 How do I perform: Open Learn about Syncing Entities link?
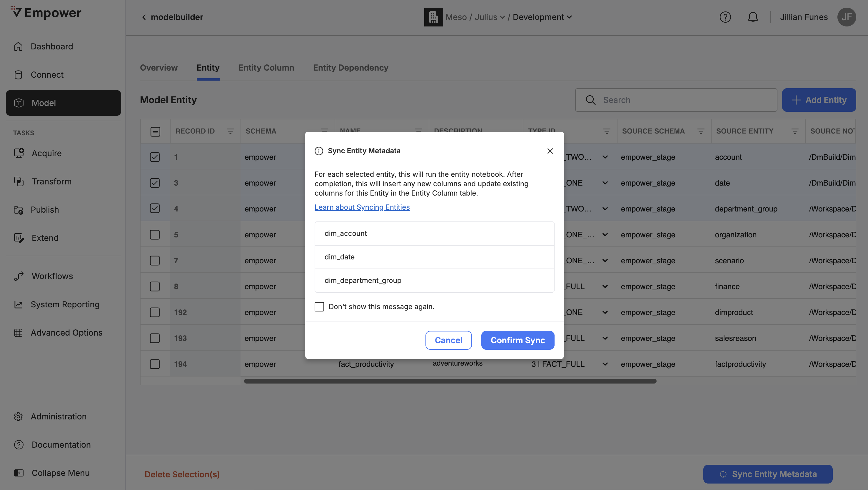pyautogui.click(x=362, y=207)
